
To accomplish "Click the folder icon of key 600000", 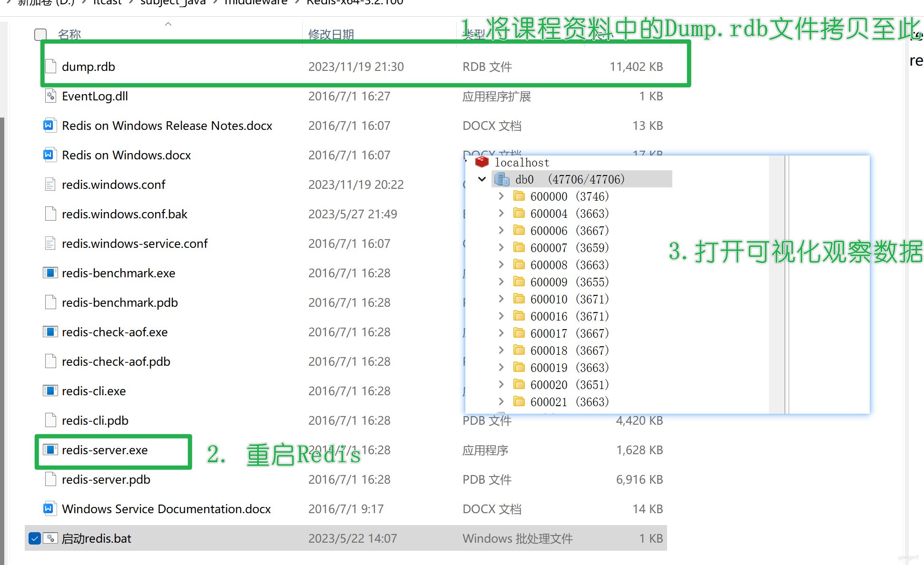I will tap(519, 196).
